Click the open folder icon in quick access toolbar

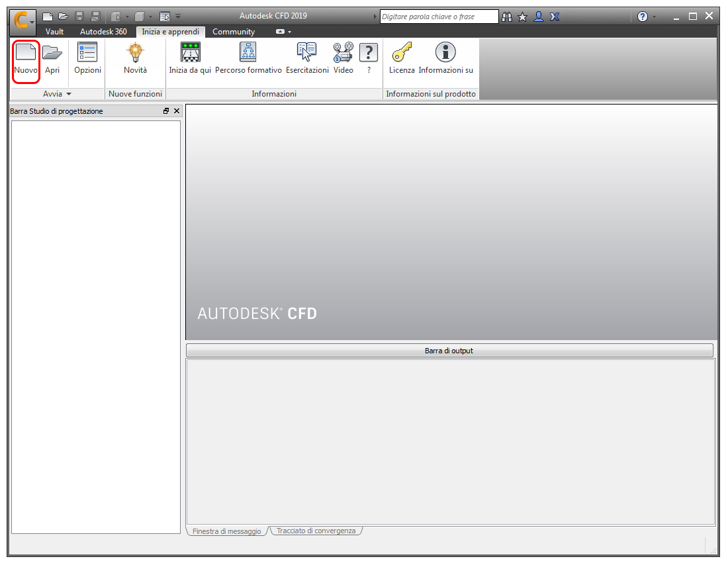point(63,17)
